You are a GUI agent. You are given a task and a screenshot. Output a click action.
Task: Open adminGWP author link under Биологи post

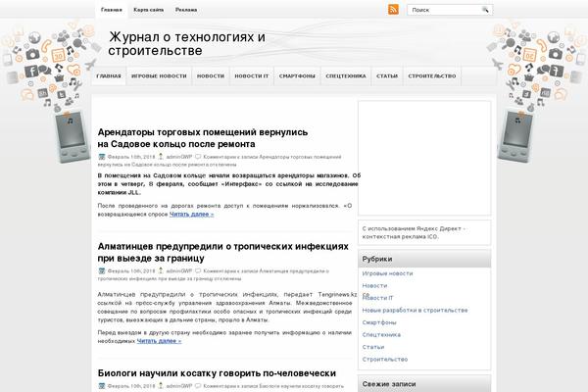179,386
